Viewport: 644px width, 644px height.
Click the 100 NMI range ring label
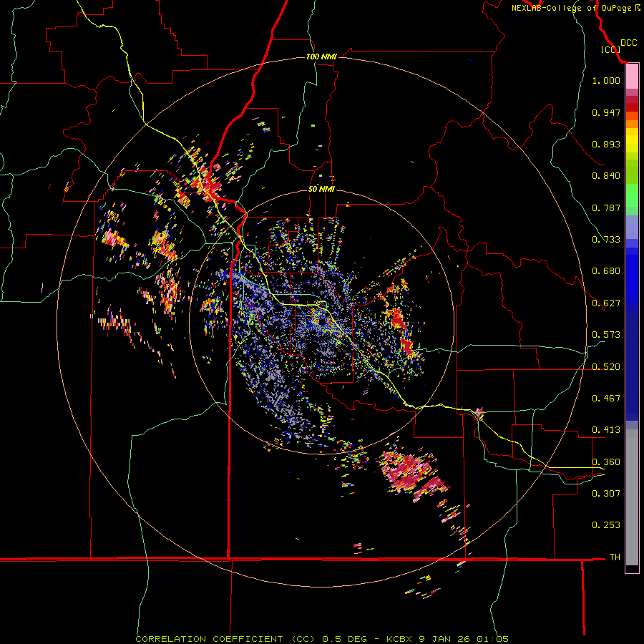click(321, 57)
